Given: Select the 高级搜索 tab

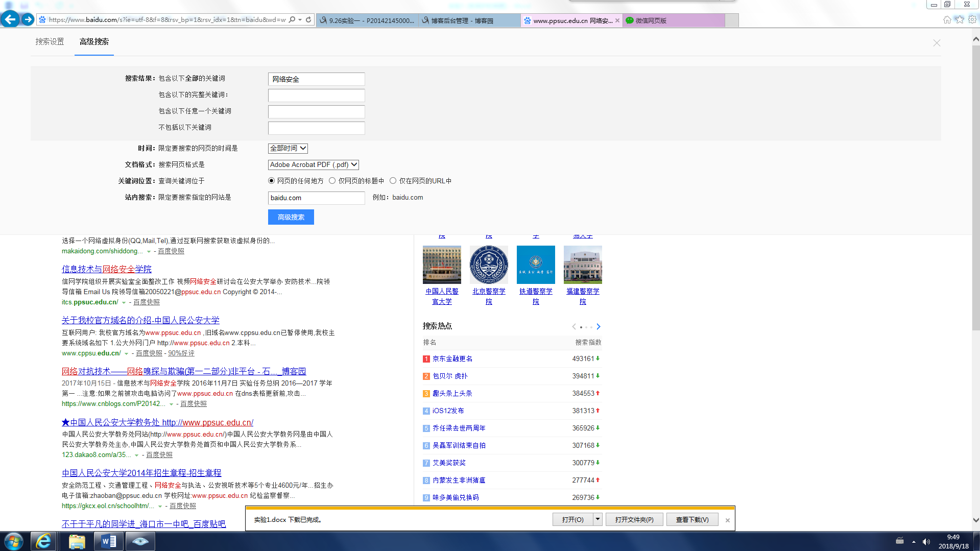Looking at the screenshot, I should tap(94, 42).
